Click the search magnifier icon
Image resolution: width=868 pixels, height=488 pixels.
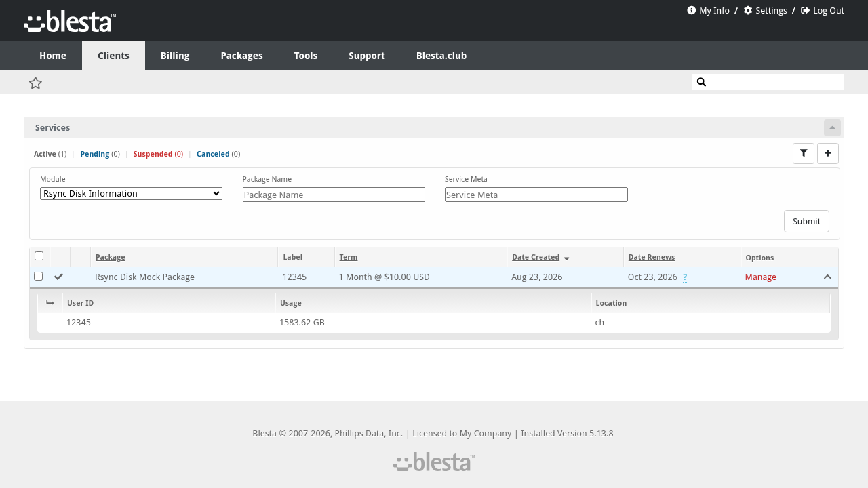(x=701, y=82)
